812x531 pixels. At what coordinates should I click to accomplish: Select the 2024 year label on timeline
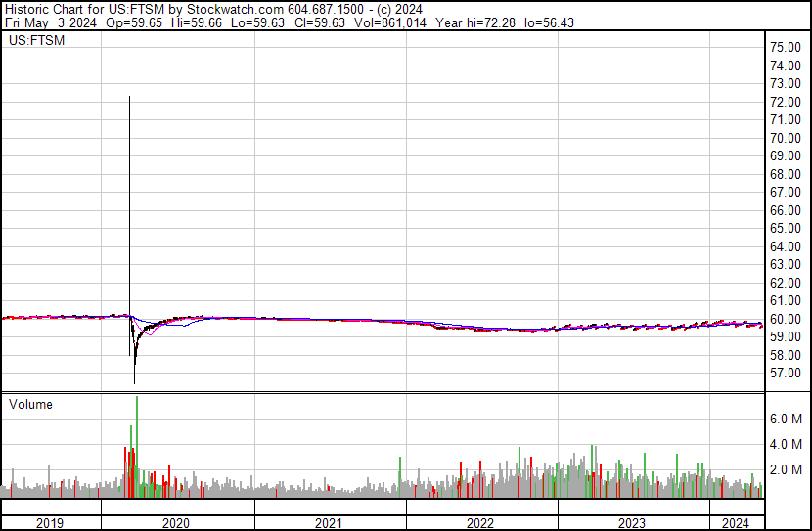coord(734,523)
